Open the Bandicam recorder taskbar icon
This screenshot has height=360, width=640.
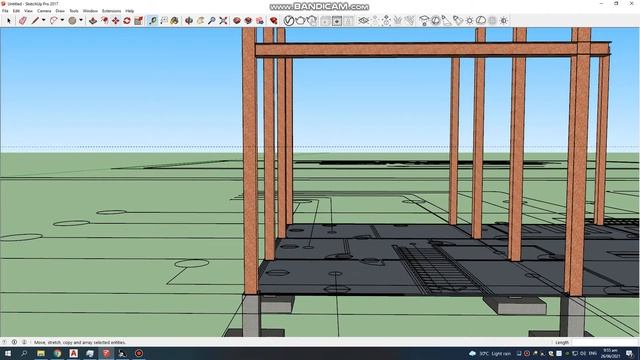(139, 353)
